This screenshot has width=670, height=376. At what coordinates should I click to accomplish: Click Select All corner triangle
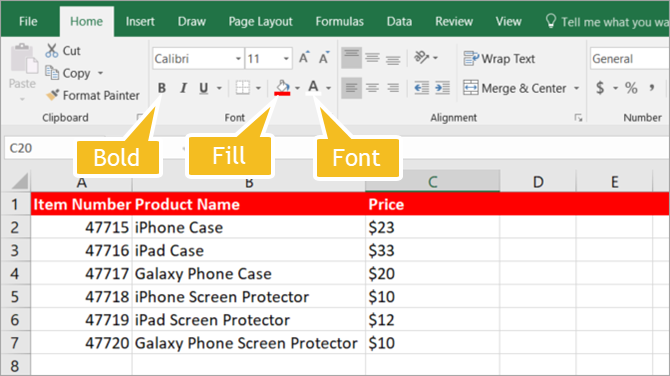point(19,181)
